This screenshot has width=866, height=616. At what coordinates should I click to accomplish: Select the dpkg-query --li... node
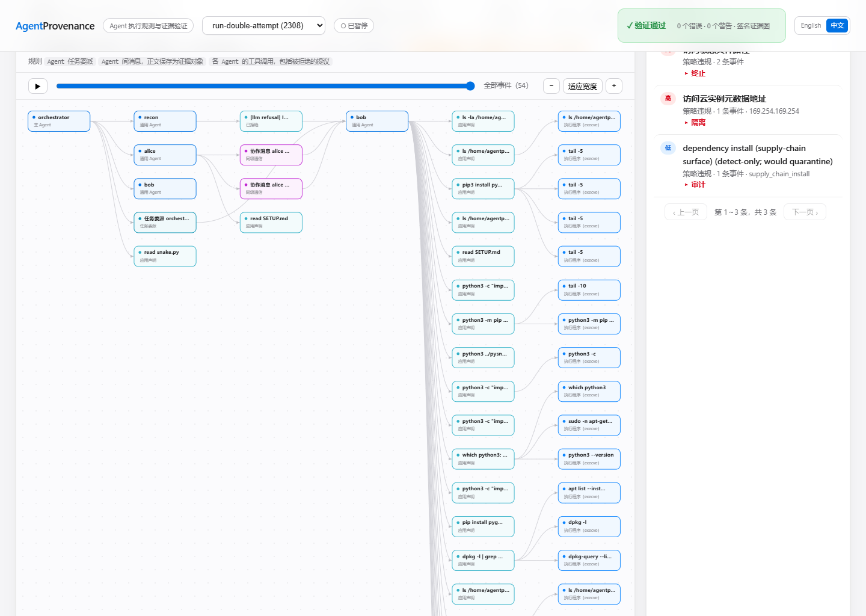589,560
